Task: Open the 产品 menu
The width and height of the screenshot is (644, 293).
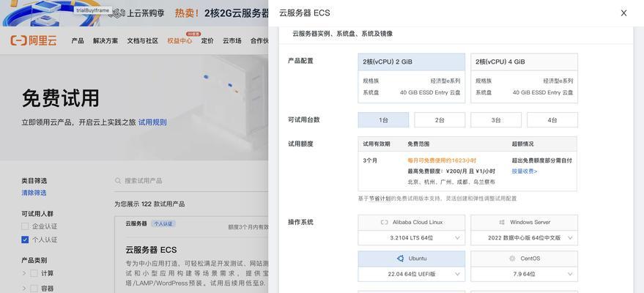Action: click(x=78, y=40)
